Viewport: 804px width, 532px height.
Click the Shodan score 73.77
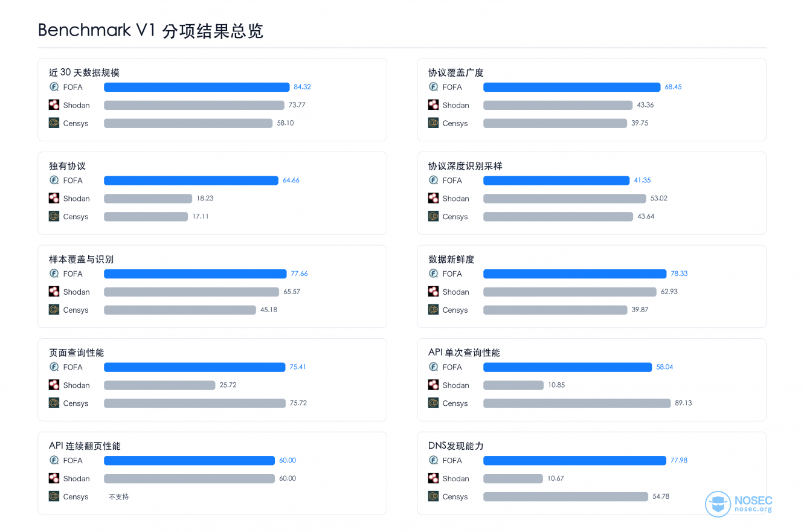coord(297,104)
